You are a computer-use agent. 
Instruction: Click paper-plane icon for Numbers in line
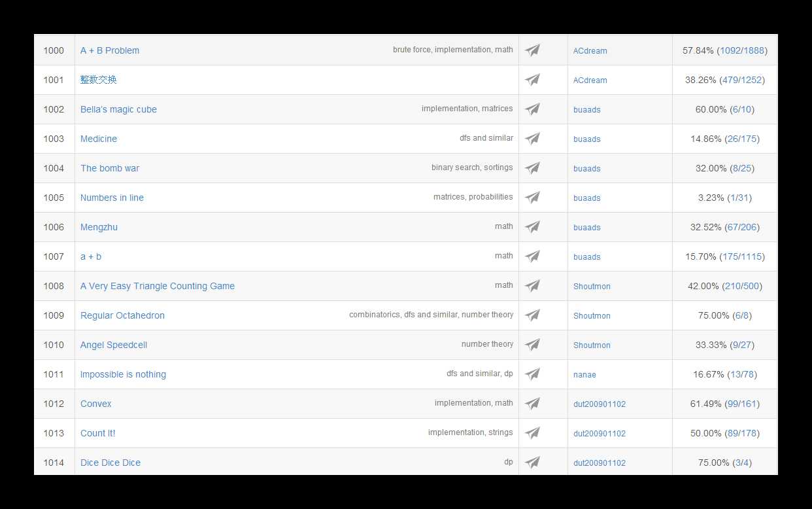coord(533,198)
